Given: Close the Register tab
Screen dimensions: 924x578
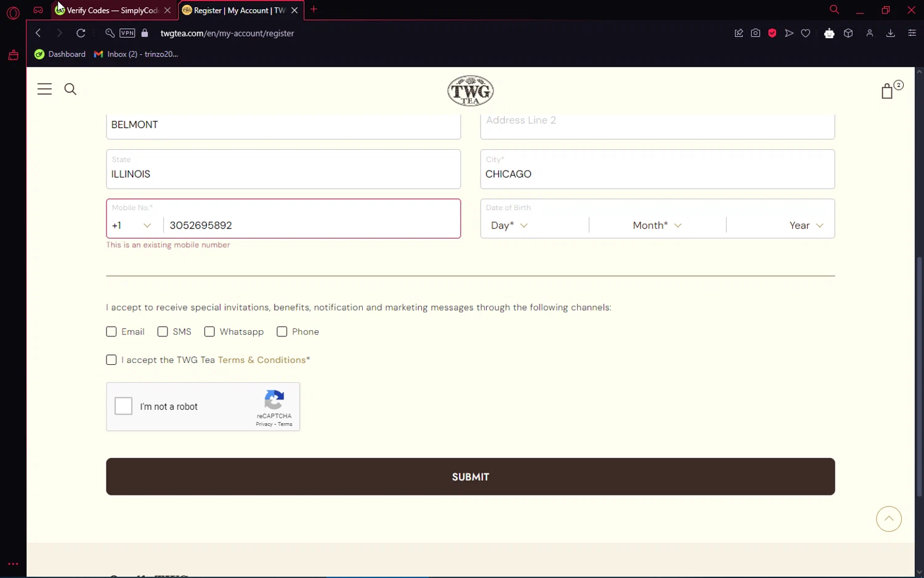Looking at the screenshot, I should tap(294, 10).
